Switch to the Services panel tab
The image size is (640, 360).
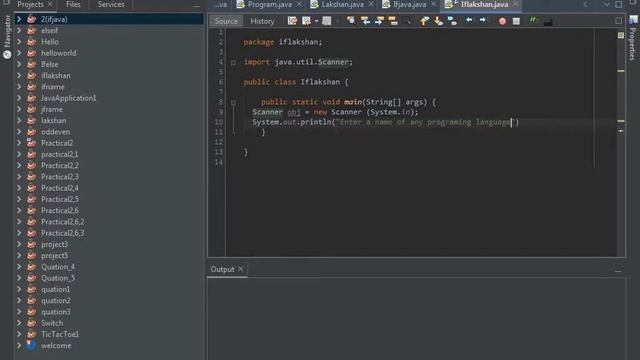coord(111,4)
